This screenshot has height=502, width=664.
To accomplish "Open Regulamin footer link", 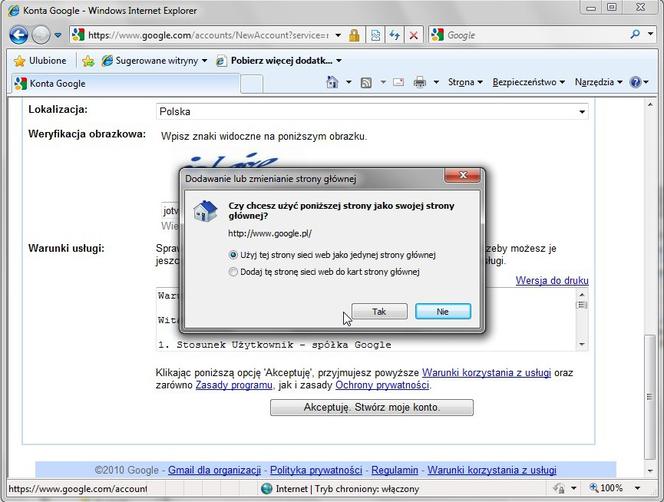I will point(395,470).
